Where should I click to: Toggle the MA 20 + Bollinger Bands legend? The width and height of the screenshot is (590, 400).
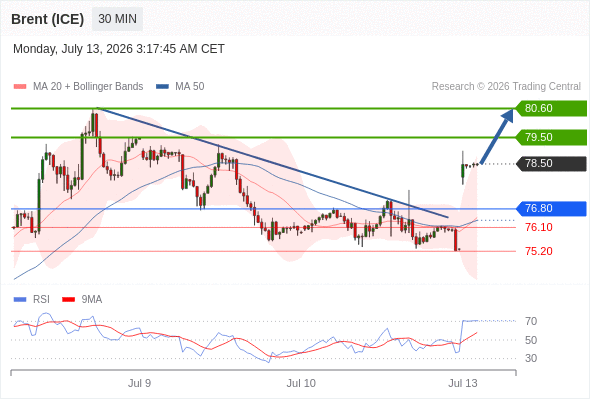[x=78, y=87]
